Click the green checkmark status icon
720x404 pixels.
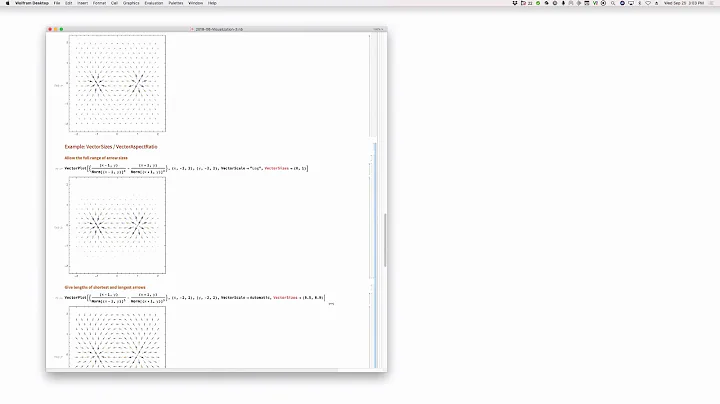point(538,3)
